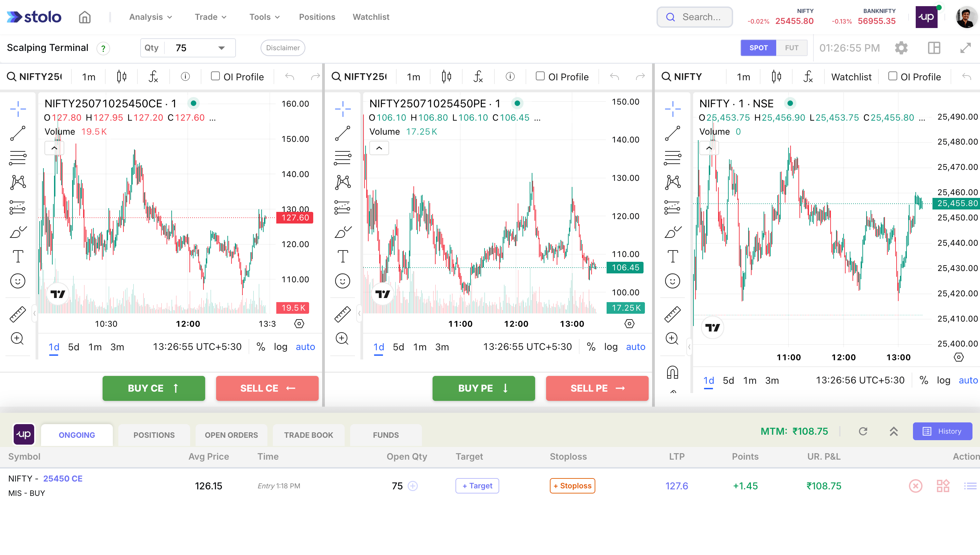This screenshot has height=555, width=980.
Task: Open the Qty dropdown
Action: click(221, 48)
